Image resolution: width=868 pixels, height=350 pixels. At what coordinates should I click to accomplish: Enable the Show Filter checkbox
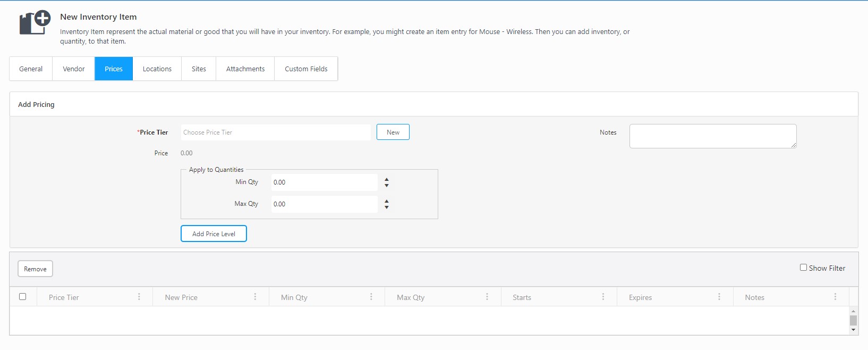(x=803, y=268)
